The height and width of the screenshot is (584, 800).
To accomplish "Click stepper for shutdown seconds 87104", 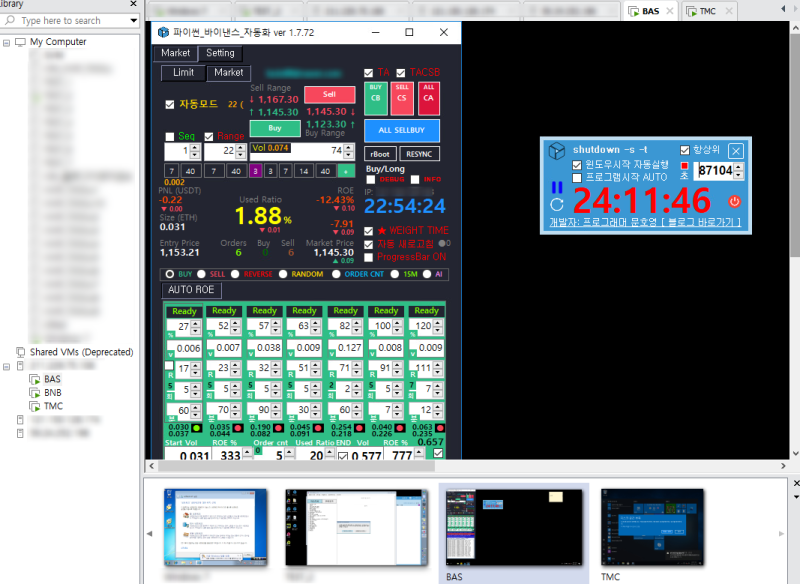I will click(739, 170).
